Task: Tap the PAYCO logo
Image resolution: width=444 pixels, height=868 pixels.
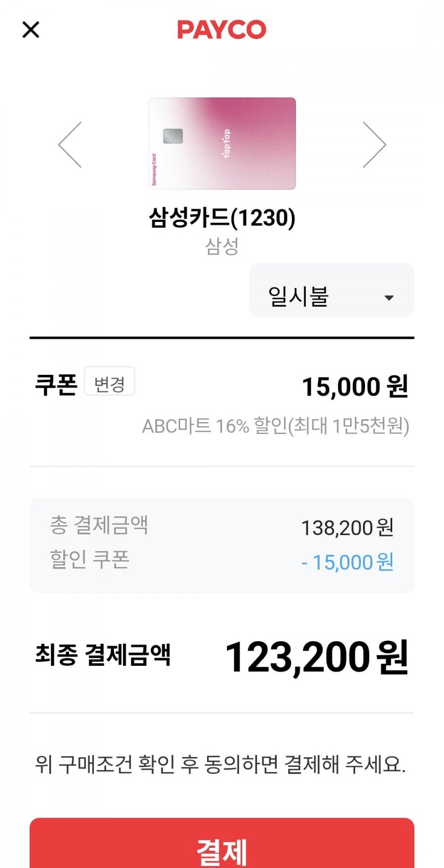Action: [x=222, y=30]
